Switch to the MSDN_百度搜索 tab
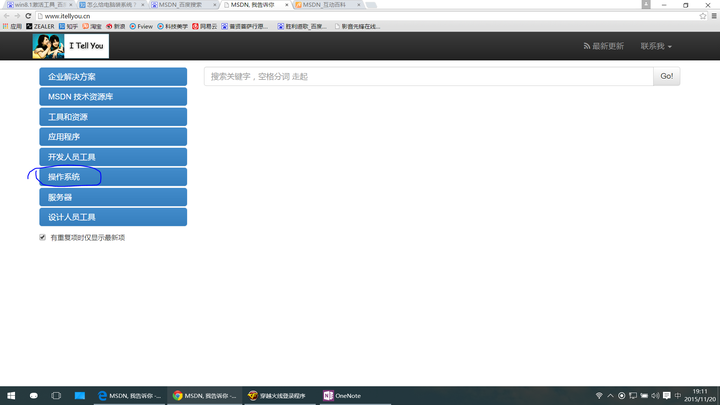Image resolution: width=720 pixels, height=405 pixels. [x=183, y=5]
